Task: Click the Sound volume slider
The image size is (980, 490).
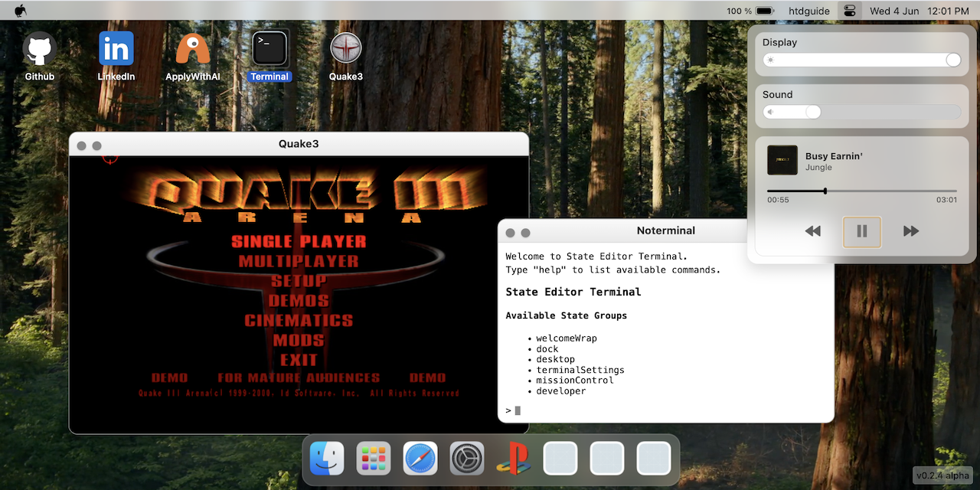Action: pyautogui.click(x=862, y=113)
